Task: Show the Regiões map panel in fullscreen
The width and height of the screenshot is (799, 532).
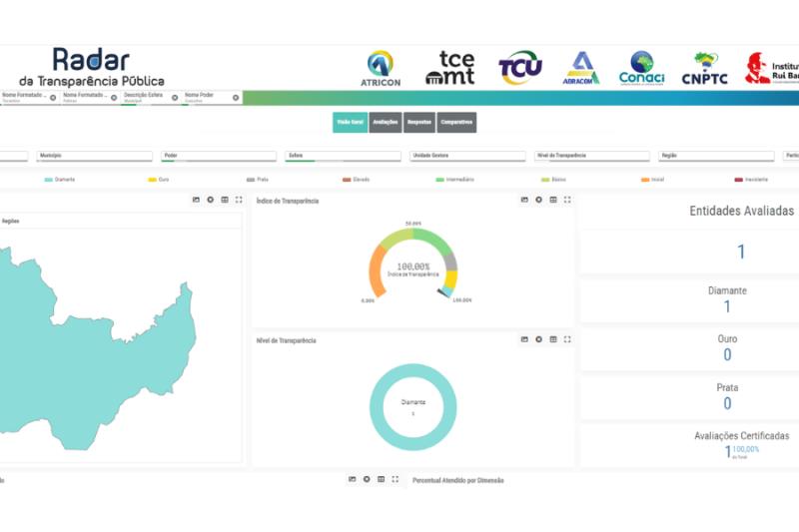Action: [239, 200]
